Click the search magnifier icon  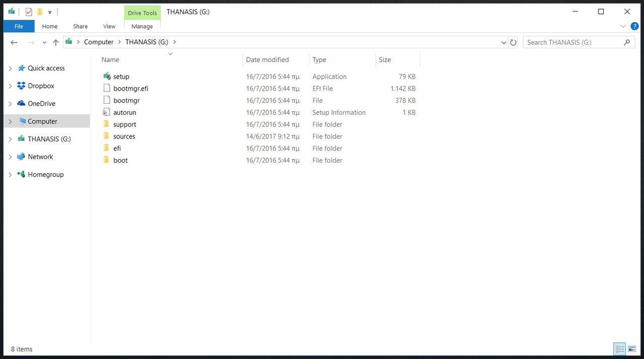[627, 42]
